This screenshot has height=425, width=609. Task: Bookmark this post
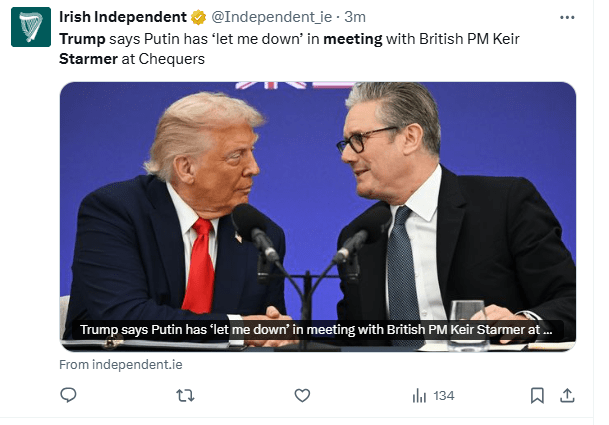[537, 396]
